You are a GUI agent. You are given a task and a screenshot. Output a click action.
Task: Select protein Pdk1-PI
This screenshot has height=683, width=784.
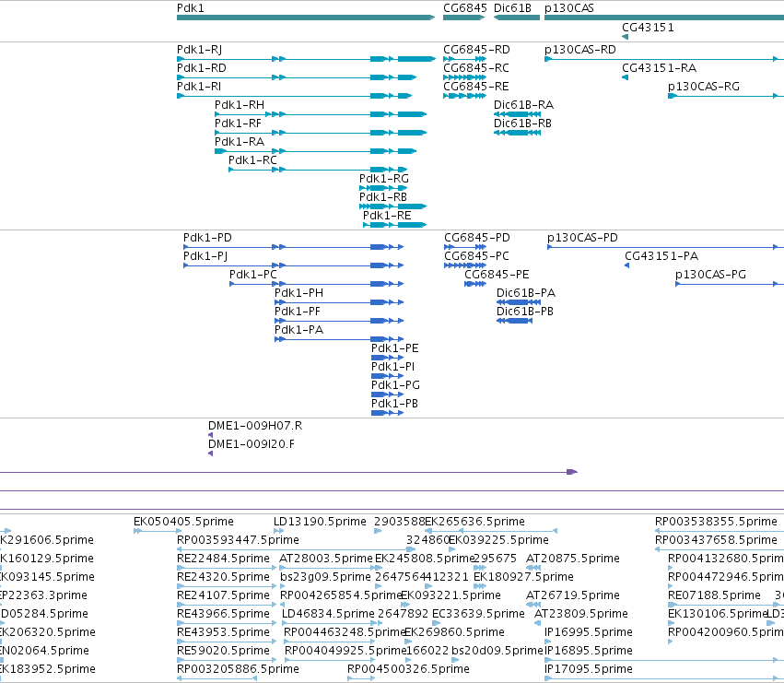click(x=388, y=376)
